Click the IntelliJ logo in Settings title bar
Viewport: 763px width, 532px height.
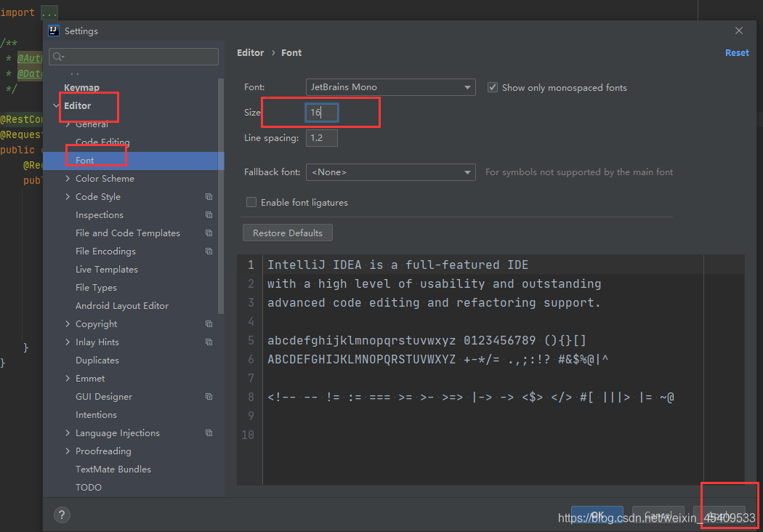tap(54, 31)
